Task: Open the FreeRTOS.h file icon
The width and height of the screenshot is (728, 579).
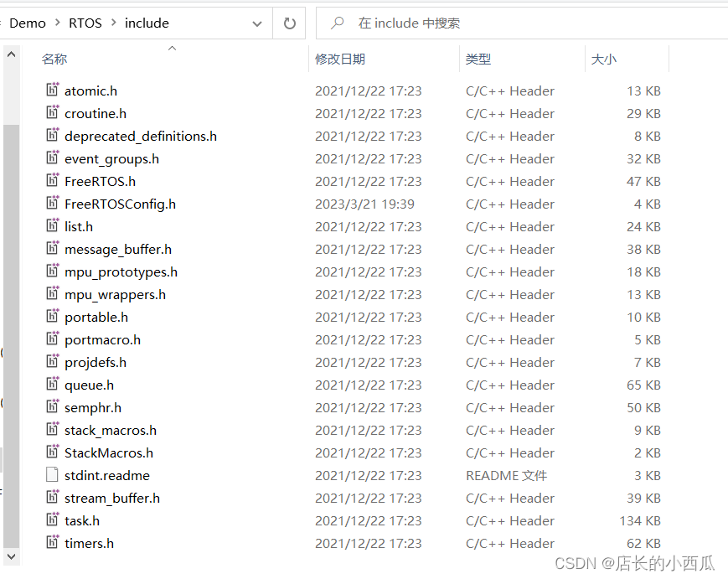Action: pyautogui.click(x=52, y=181)
